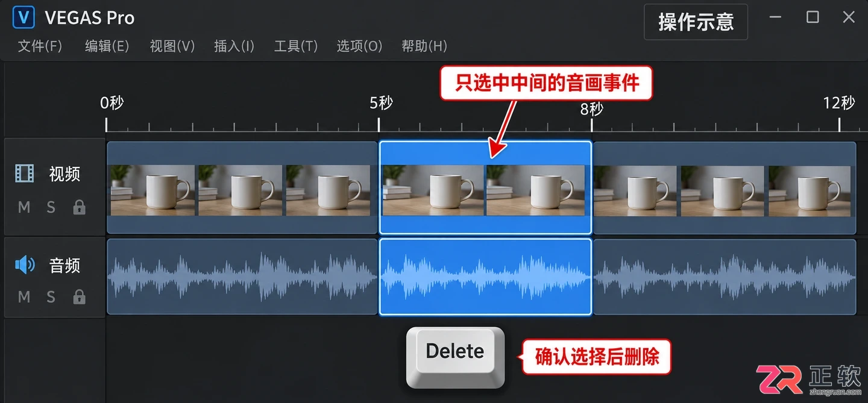This screenshot has width=868, height=403.
Task: Click the 5秒 mark on the ruler
Action: pos(382,103)
